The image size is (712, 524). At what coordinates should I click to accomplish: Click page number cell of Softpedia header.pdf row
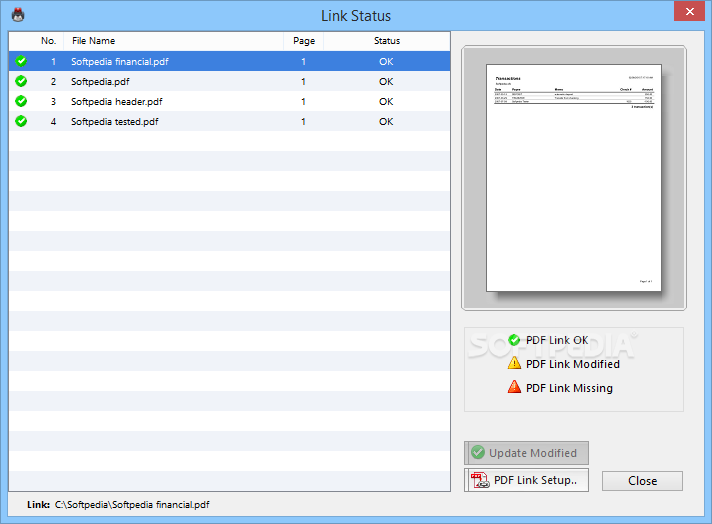[303, 102]
